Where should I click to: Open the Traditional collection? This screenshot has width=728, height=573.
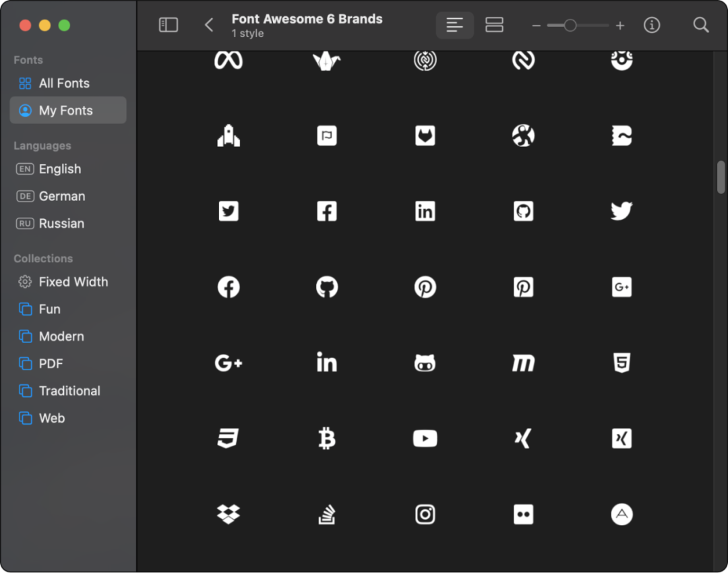pos(68,391)
